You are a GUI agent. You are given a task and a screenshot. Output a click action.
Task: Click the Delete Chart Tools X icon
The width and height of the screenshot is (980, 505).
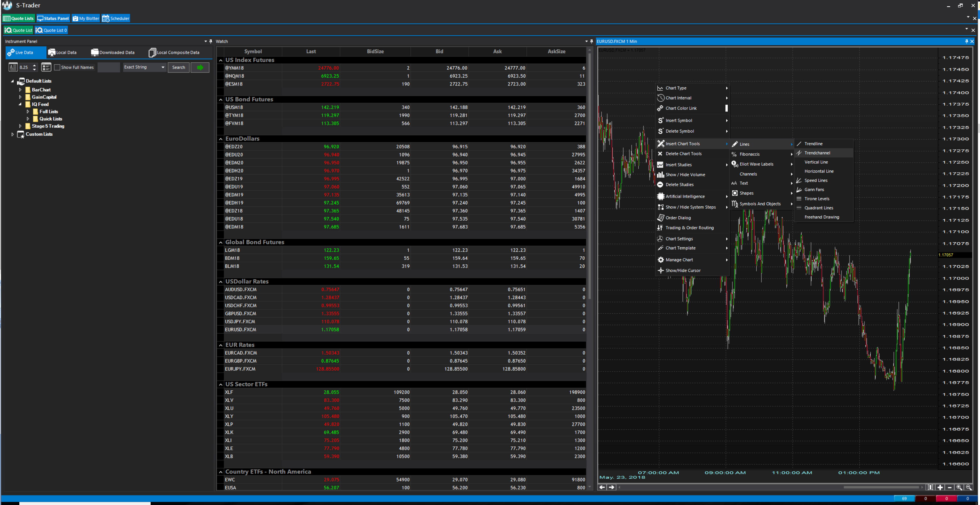click(660, 154)
